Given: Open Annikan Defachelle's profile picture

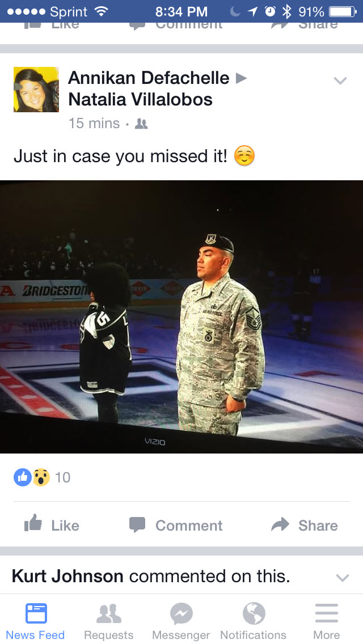Looking at the screenshot, I should click(x=36, y=90).
